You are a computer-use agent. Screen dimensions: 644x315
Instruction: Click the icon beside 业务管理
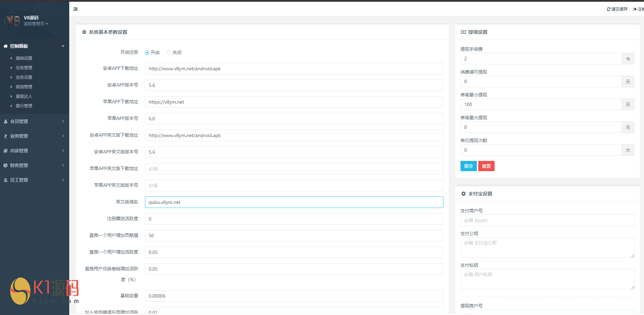coord(5,136)
